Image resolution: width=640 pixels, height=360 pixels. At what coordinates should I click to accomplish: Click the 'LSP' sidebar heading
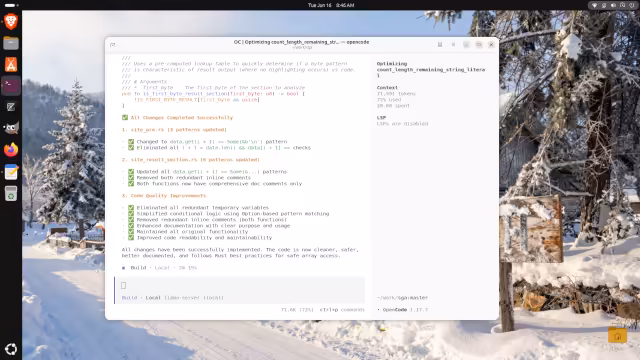click(x=381, y=118)
